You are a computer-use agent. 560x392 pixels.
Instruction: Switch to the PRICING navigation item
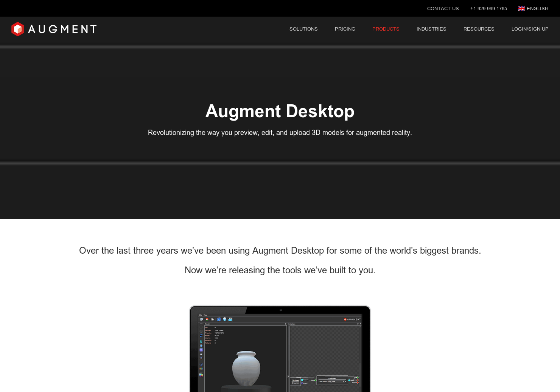click(x=345, y=29)
